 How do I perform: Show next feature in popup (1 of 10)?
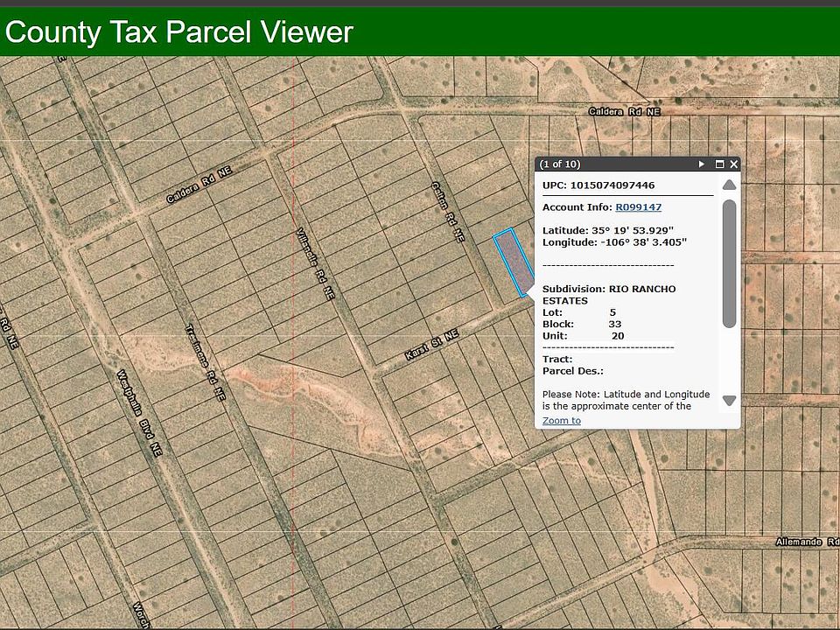[701, 164]
